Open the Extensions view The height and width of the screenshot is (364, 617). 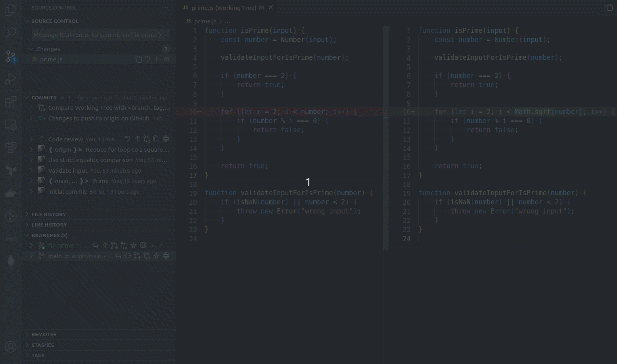[x=11, y=102]
